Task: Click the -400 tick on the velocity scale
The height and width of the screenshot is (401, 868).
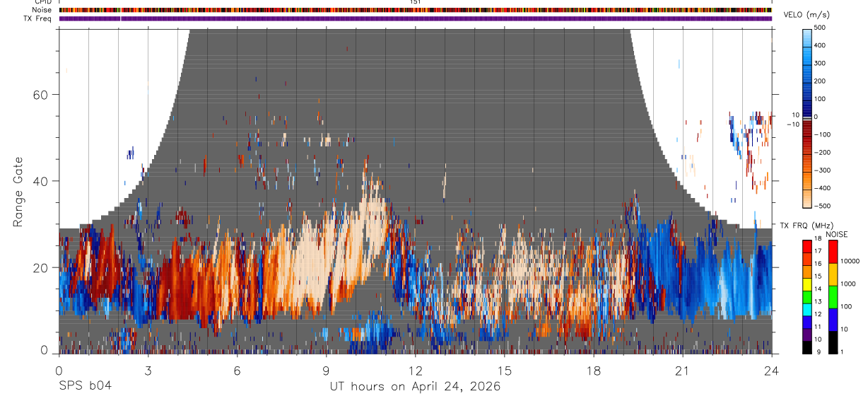Action: coord(823,188)
